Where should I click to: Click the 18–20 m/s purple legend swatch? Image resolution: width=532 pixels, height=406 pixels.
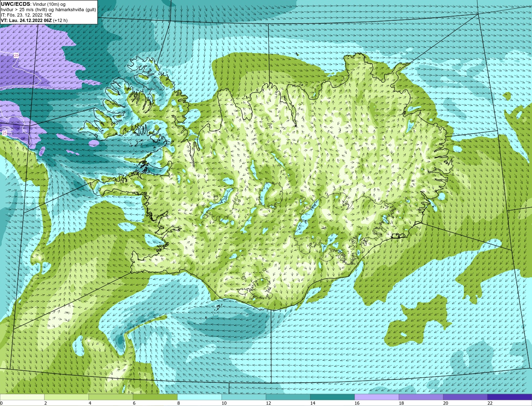(421, 397)
